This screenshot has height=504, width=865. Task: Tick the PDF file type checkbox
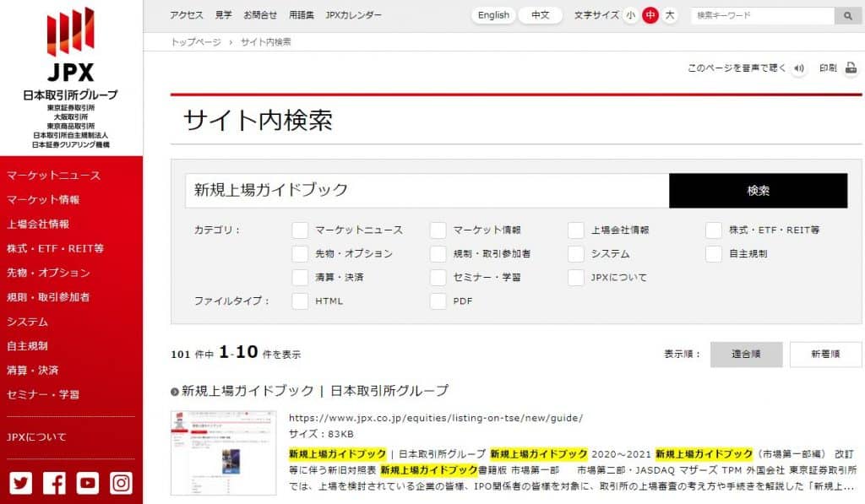tap(438, 301)
